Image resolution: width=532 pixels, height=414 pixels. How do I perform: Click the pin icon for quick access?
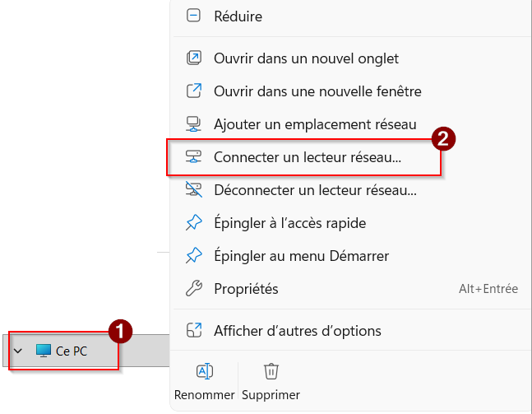tap(194, 222)
